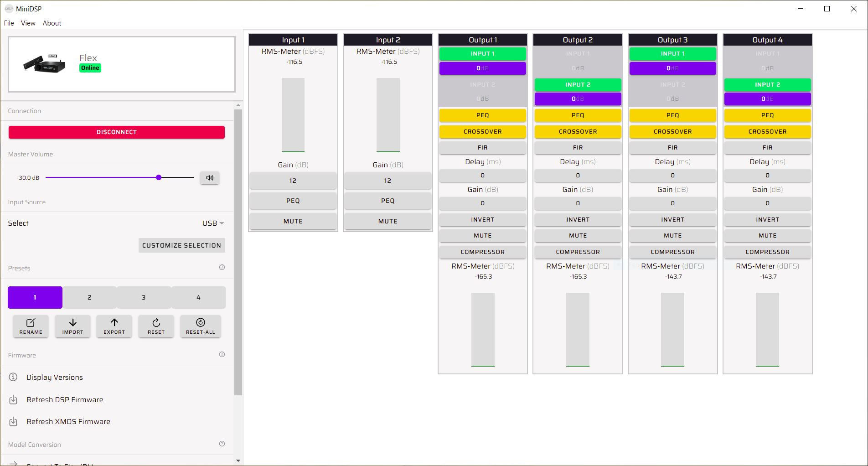Click Input 2 gain value field
This screenshot has height=466, width=868.
coord(388,181)
